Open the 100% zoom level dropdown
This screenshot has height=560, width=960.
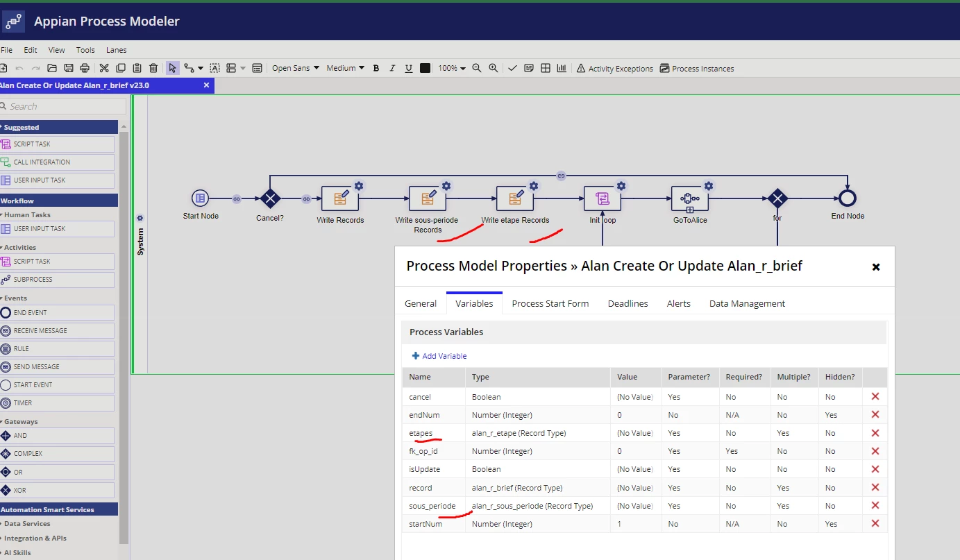pos(452,68)
